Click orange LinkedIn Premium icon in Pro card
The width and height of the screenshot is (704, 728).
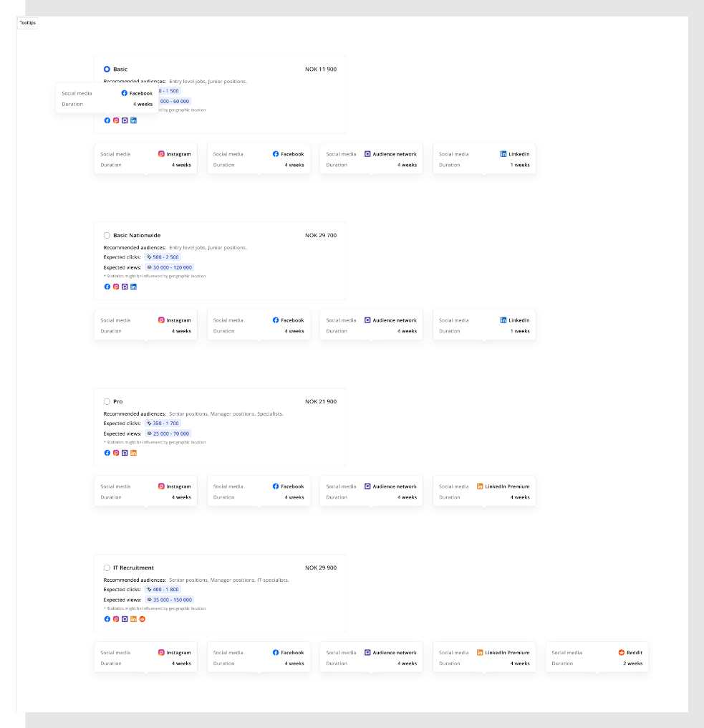[133, 453]
